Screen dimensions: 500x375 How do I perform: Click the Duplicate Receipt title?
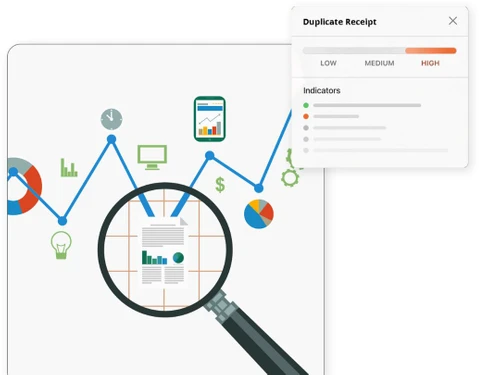(340, 22)
